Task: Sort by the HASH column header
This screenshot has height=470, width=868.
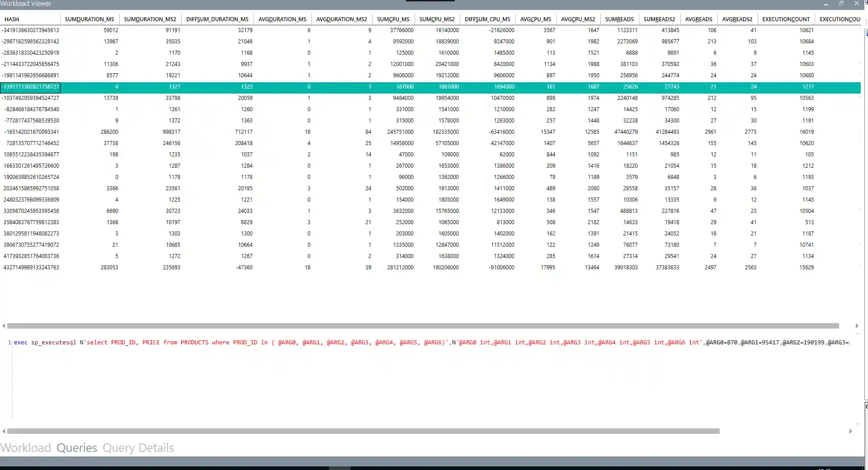Action: coord(11,19)
